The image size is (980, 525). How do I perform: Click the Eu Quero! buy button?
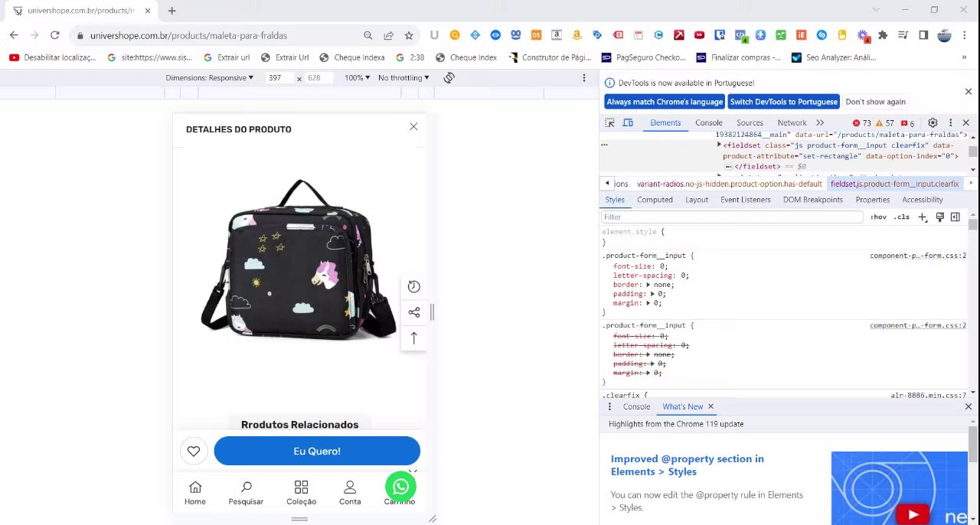[317, 451]
